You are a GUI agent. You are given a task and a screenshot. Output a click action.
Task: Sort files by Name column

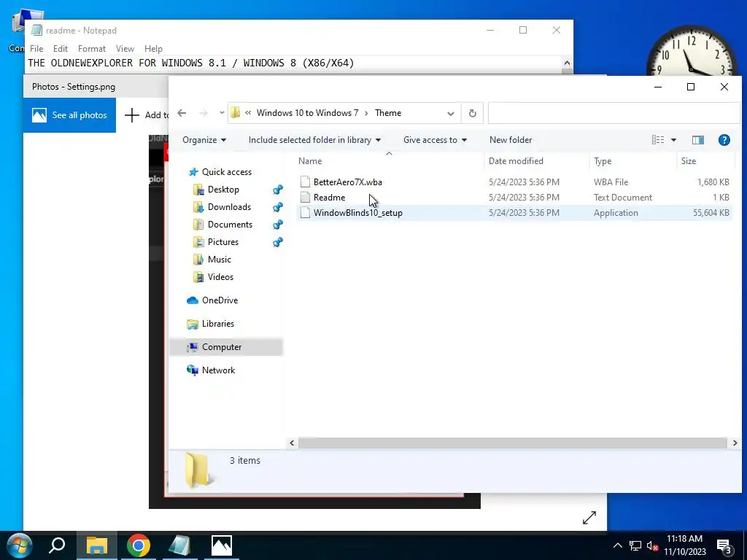click(x=390, y=161)
